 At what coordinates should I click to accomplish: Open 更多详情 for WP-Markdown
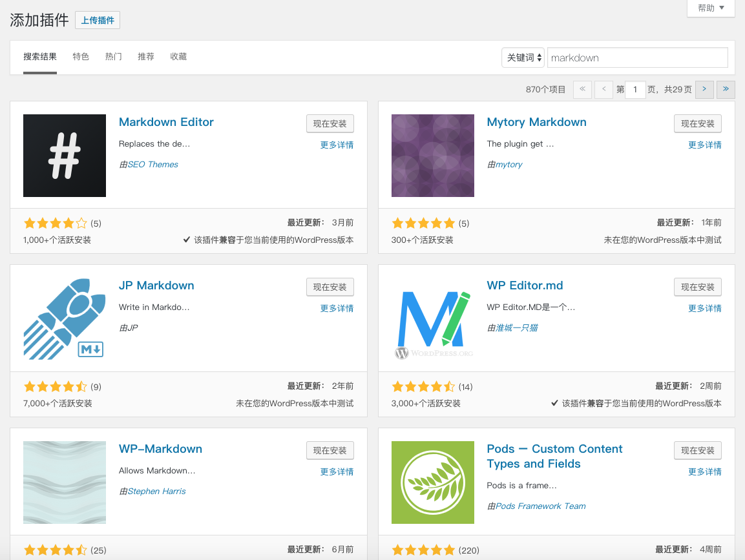tap(337, 472)
